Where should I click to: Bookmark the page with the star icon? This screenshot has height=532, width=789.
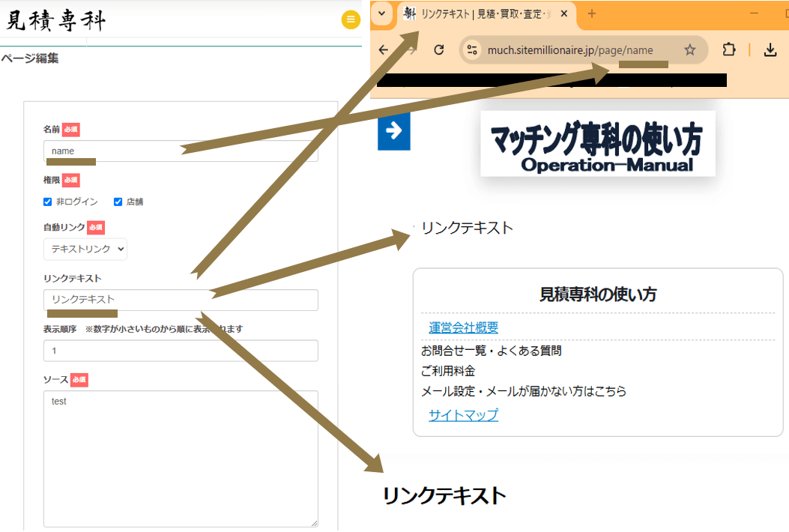point(690,49)
